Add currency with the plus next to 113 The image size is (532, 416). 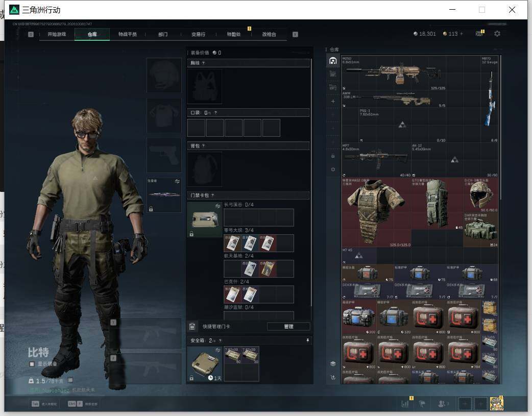point(462,34)
